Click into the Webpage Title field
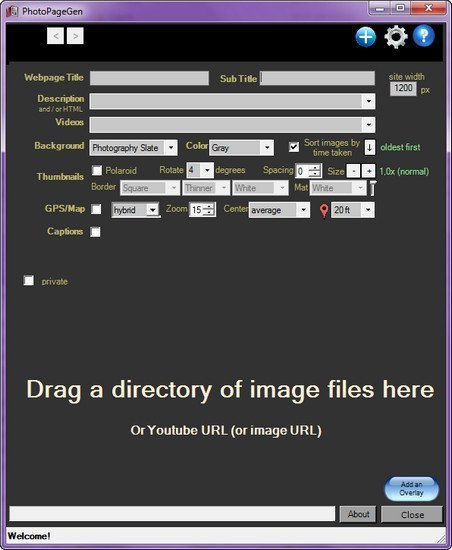This screenshot has height=550, width=452. pos(149,78)
